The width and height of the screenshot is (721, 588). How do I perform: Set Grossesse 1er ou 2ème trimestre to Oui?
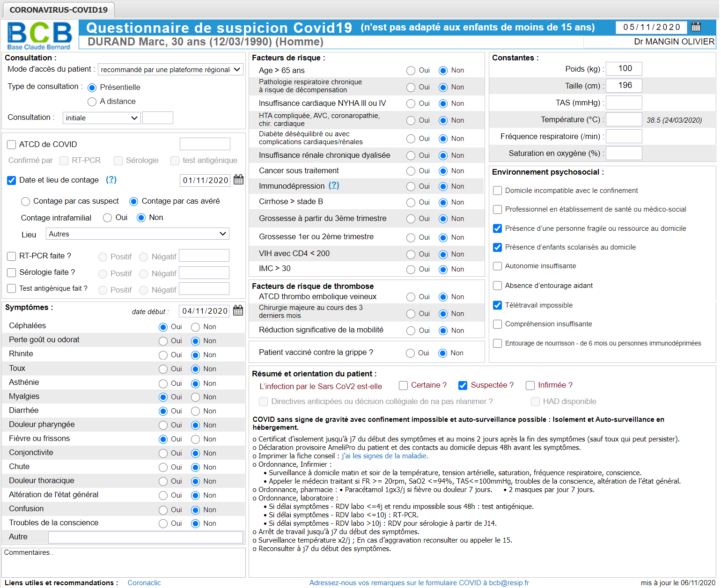click(x=411, y=238)
